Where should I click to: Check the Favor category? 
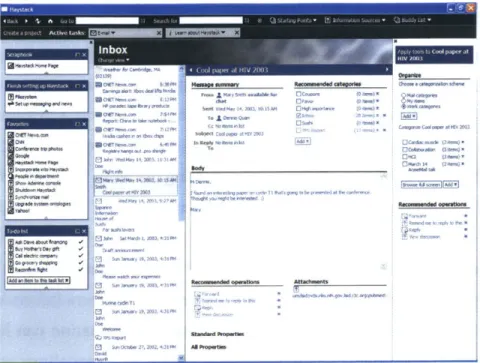[x=299, y=101]
